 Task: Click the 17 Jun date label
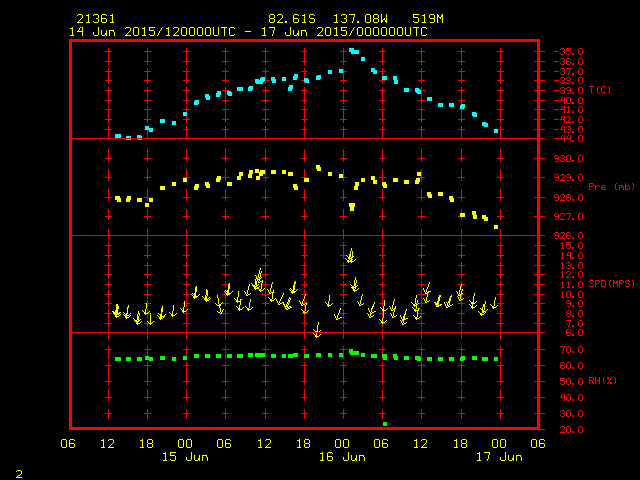click(499, 457)
